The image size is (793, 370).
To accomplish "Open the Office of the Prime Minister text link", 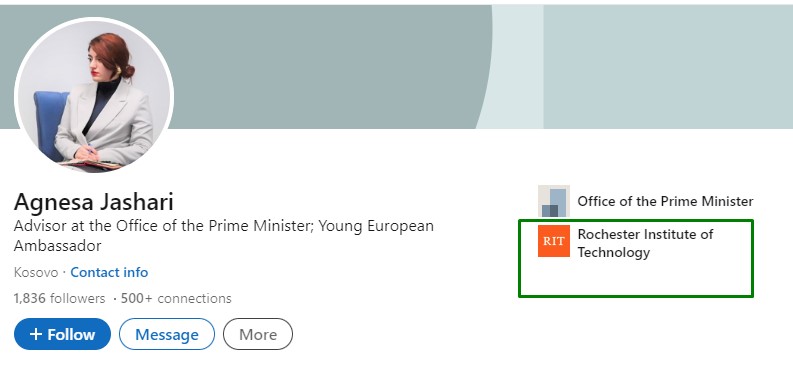I will [x=666, y=201].
